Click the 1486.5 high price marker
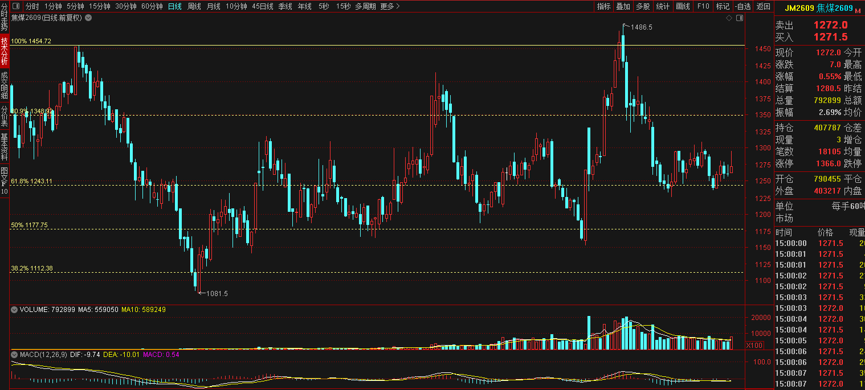This screenshot has height=390, width=865. (x=642, y=26)
